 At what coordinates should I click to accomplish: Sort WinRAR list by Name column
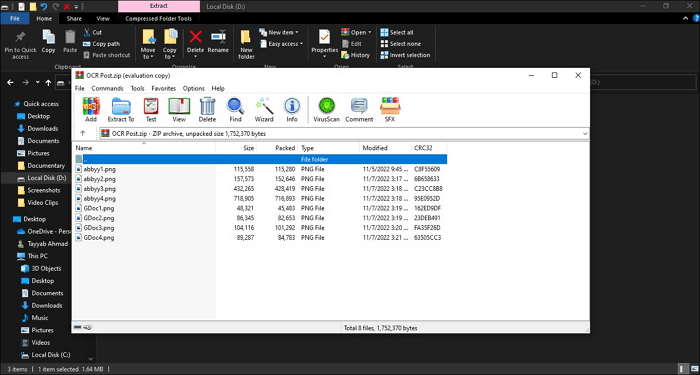click(144, 148)
